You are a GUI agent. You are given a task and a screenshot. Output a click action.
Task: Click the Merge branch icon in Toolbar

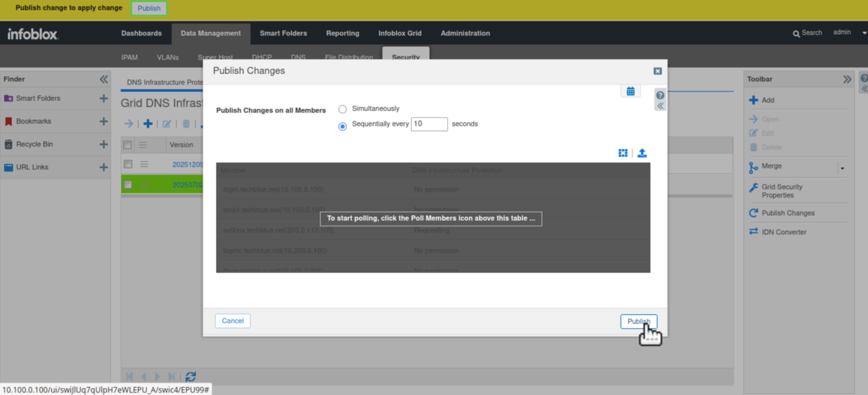(x=753, y=167)
